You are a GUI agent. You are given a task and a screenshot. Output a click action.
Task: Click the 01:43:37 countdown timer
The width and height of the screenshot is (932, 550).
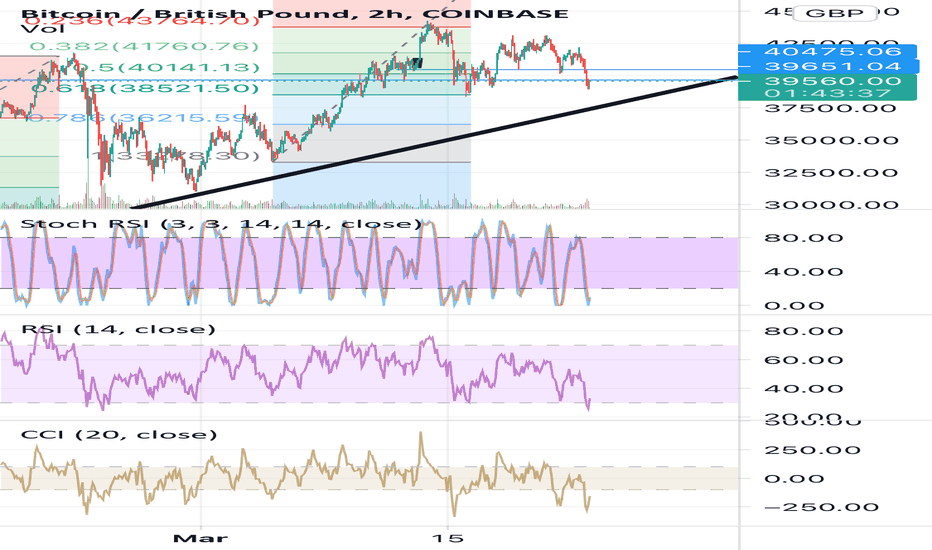(x=827, y=93)
